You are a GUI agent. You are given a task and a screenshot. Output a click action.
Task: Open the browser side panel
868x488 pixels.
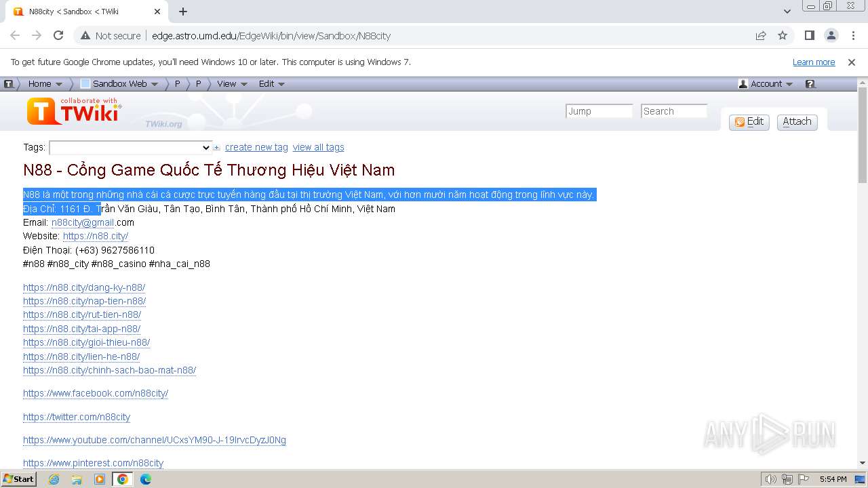pos(810,35)
